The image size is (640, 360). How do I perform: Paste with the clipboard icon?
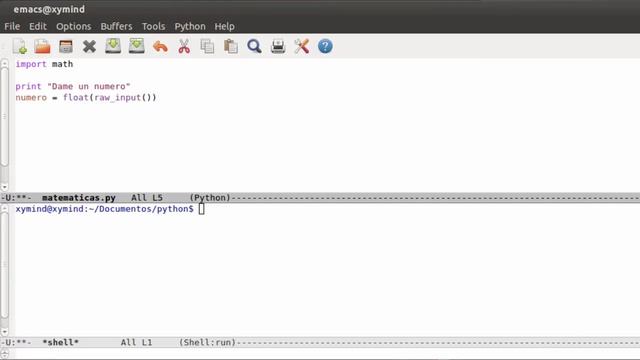pyautogui.click(x=231, y=46)
